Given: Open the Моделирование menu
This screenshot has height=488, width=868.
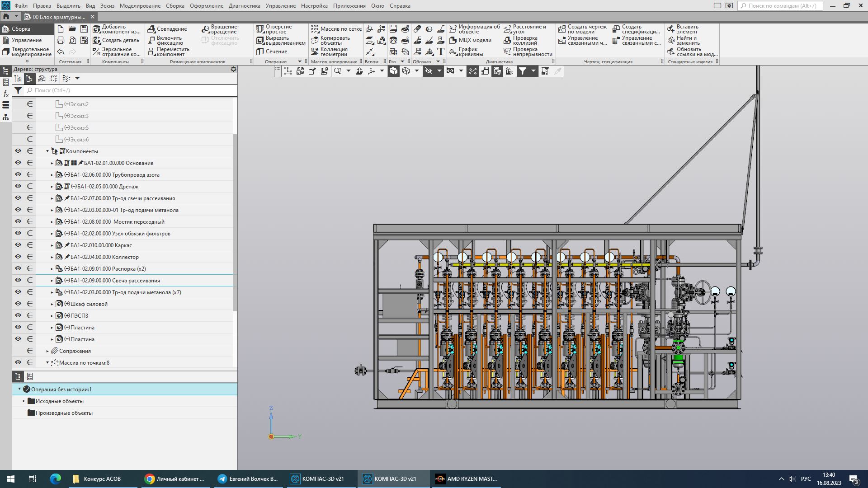Looking at the screenshot, I should coord(140,6).
